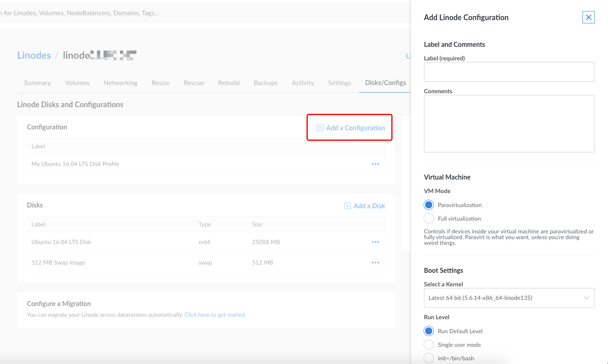Image resolution: width=608 pixels, height=364 pixels.
Task: Open the Networking tab
Action: (x=120, y=83)
